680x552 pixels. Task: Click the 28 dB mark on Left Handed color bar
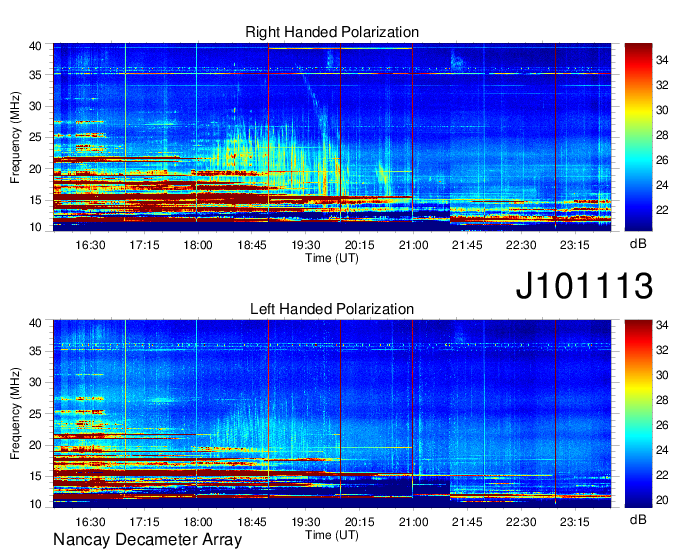coord(662,400)
